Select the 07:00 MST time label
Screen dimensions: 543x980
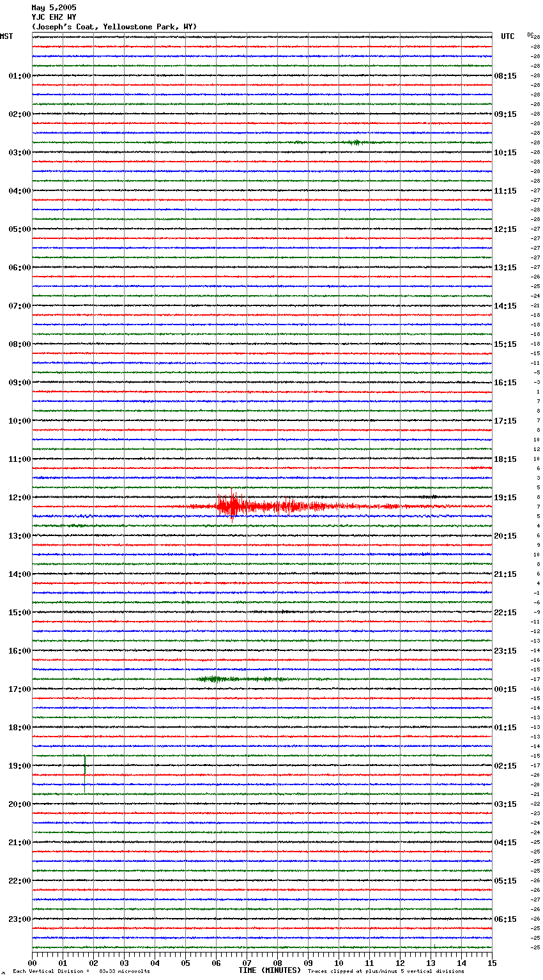[x=20, y=306]
